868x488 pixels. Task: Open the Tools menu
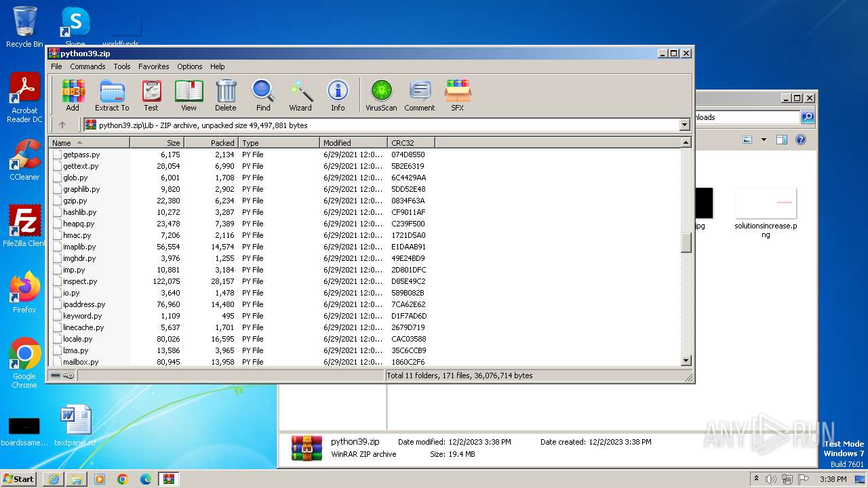[122, 66]
